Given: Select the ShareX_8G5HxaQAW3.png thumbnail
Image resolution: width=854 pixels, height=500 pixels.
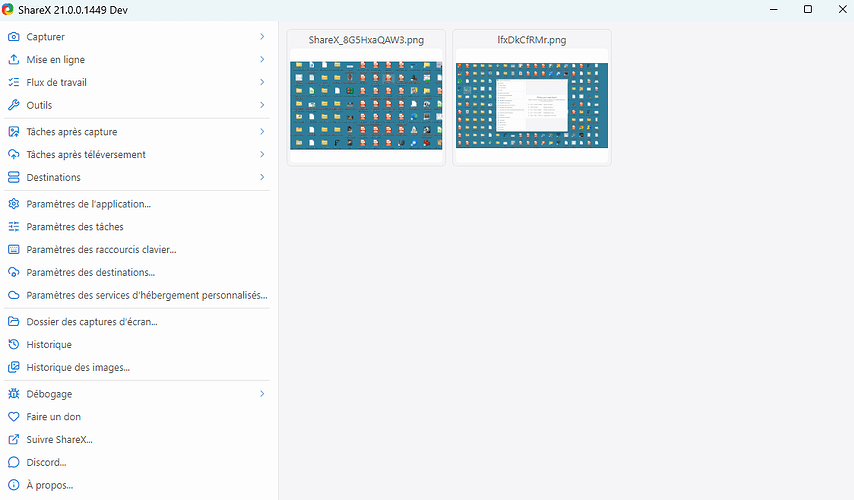Looking at the screenshot, I should (366, 106).
